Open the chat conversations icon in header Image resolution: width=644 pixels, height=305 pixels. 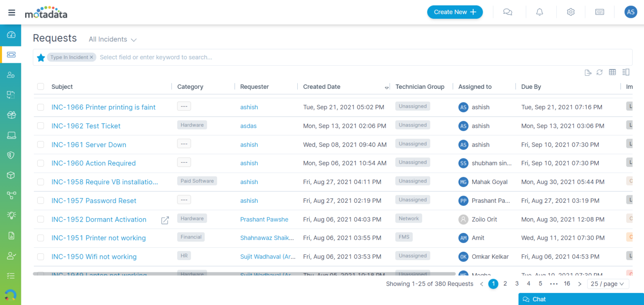click(x=508, y=12)
